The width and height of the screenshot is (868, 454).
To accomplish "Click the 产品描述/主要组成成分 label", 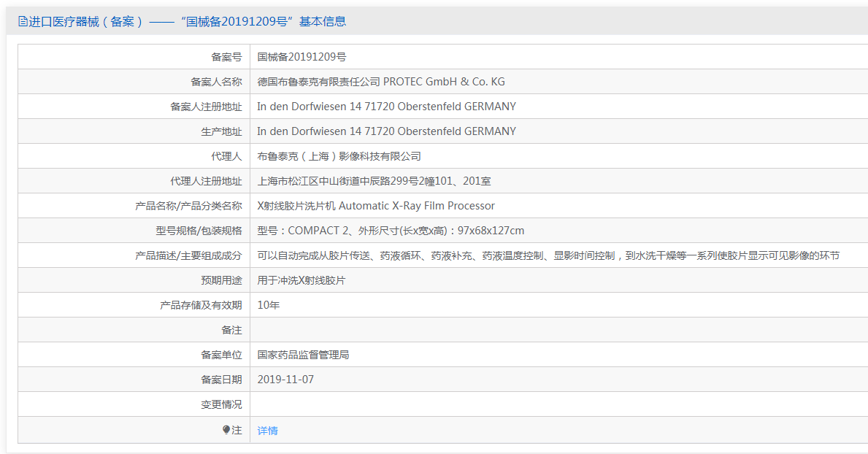I will click(x=189, y=255).
